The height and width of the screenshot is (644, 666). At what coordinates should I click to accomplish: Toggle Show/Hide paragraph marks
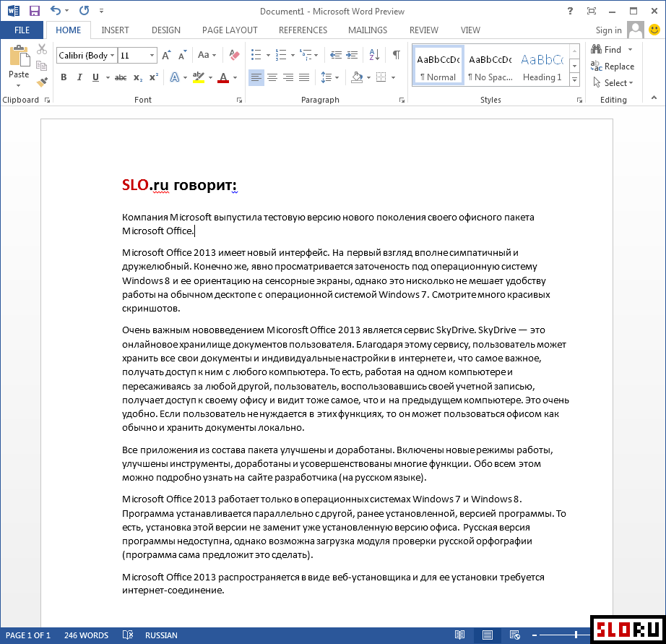[x=397, y=55]
